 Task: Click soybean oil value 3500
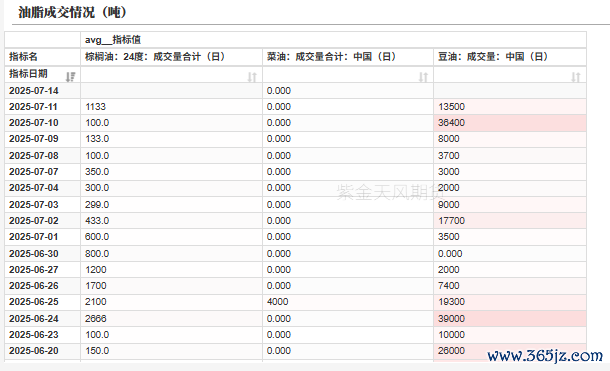[449, 236]
